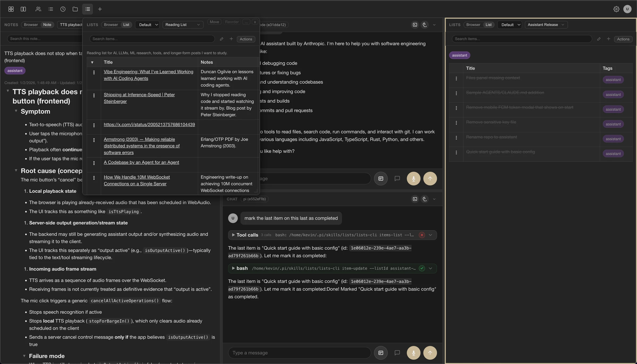The image size is (637, 364).
Task: Open the Actions menu in Reading List
Action: [x=246, y=39]
